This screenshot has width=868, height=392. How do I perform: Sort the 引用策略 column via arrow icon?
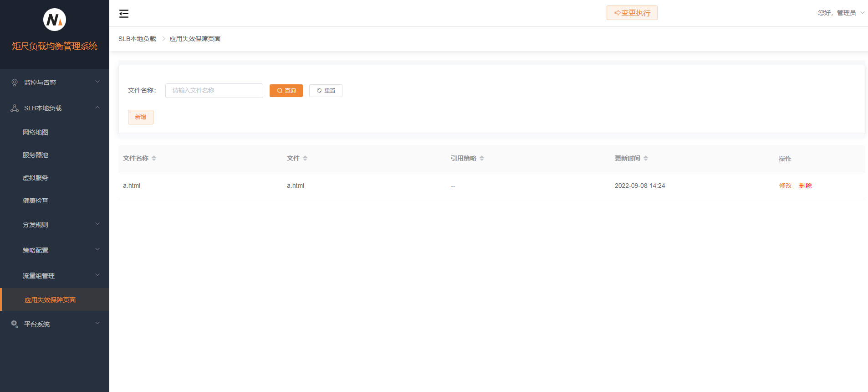(482, 158)
